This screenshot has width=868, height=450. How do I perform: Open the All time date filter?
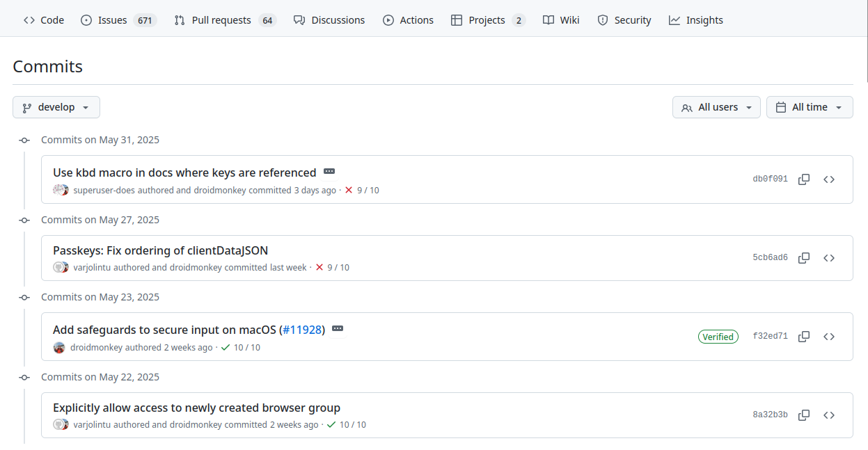tap(810, 106)
